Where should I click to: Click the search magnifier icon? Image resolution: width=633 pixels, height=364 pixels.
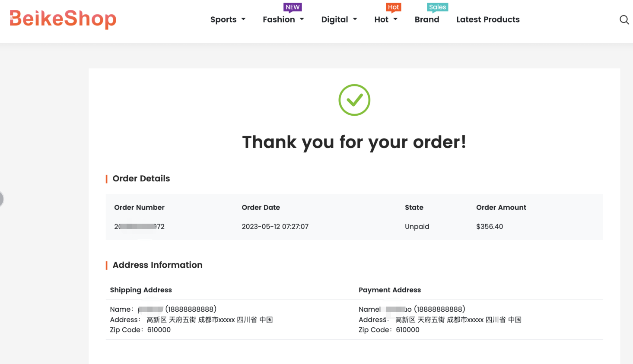point(624,20)
